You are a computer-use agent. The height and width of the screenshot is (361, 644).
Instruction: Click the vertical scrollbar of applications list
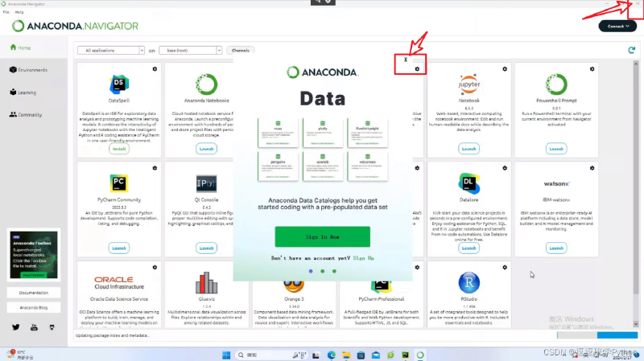pos(636,180)
